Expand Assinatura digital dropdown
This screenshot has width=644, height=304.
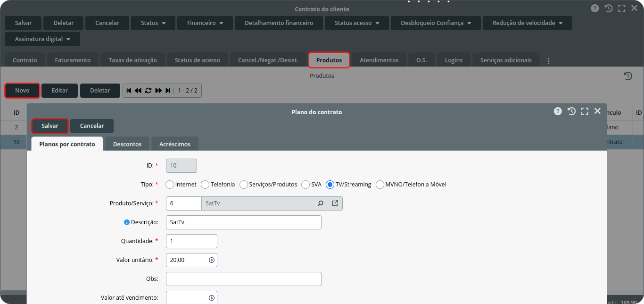(42, 39)
